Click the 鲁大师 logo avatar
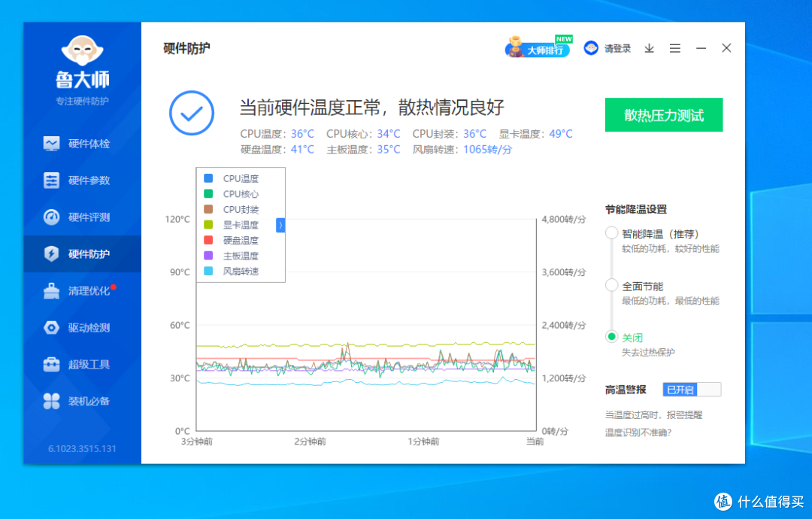This screenshot has height=519, width=812. pos(83,50)
